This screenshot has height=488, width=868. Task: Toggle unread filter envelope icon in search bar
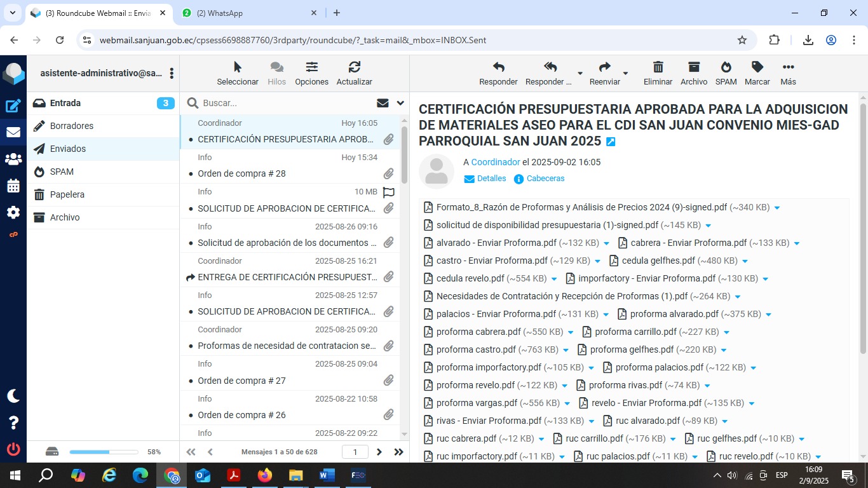[x=383, y=103]
